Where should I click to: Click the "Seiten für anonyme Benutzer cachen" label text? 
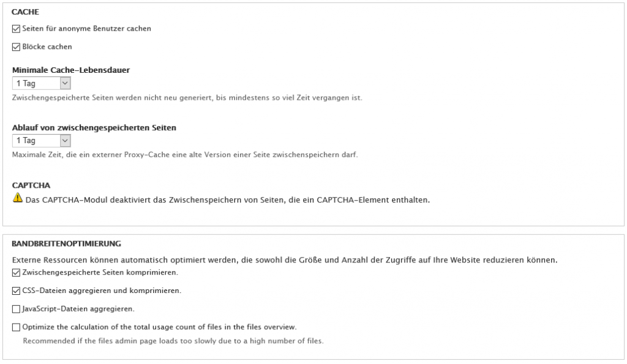86,29
